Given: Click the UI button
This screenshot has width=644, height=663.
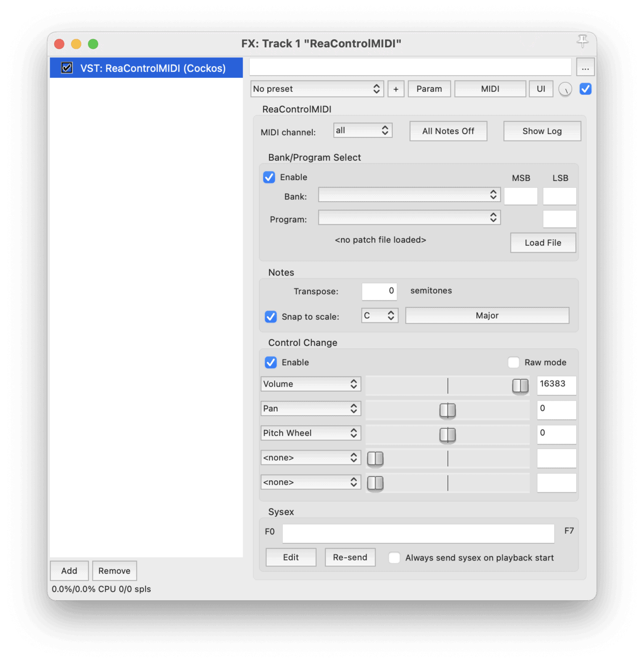Looking at the screenshot, I should (x=541, y=89).
